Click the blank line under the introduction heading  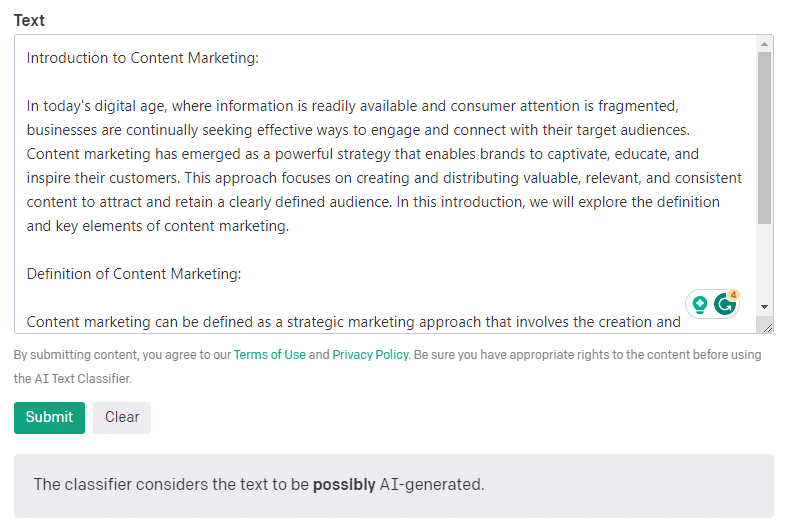386,82
